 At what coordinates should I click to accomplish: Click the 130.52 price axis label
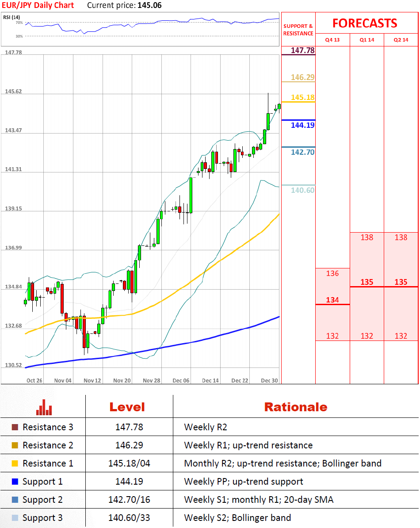pyautogui.click(x=13, y=365)
